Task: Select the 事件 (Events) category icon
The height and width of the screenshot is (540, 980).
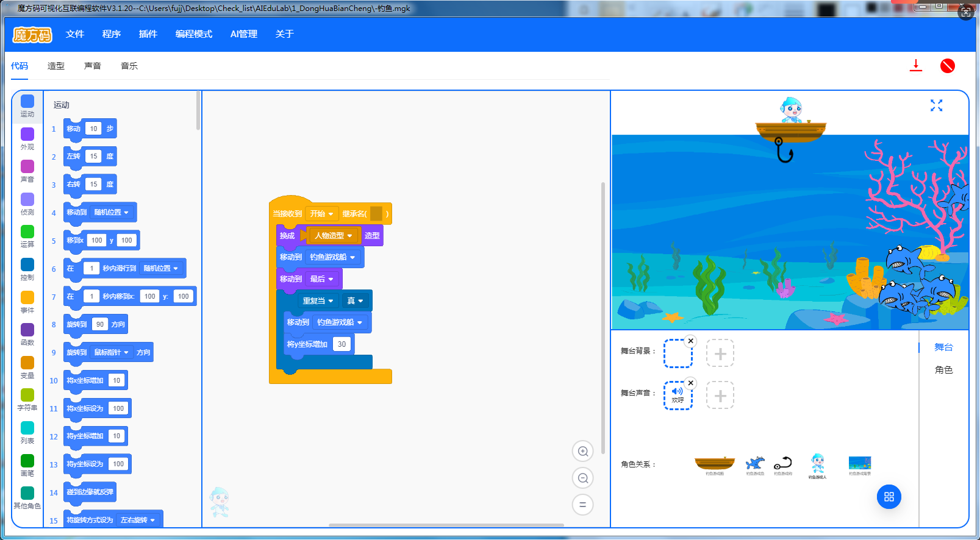Action: point(27,297)
